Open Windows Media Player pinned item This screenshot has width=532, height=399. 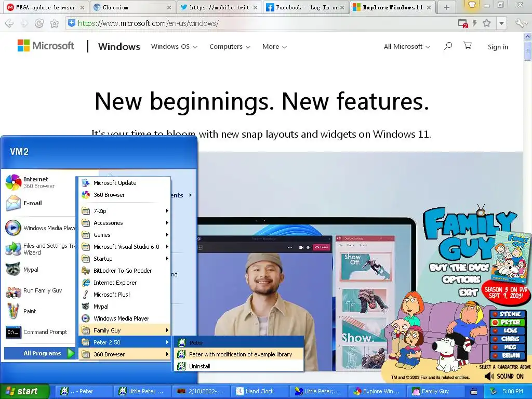click(x=40, y=228)
